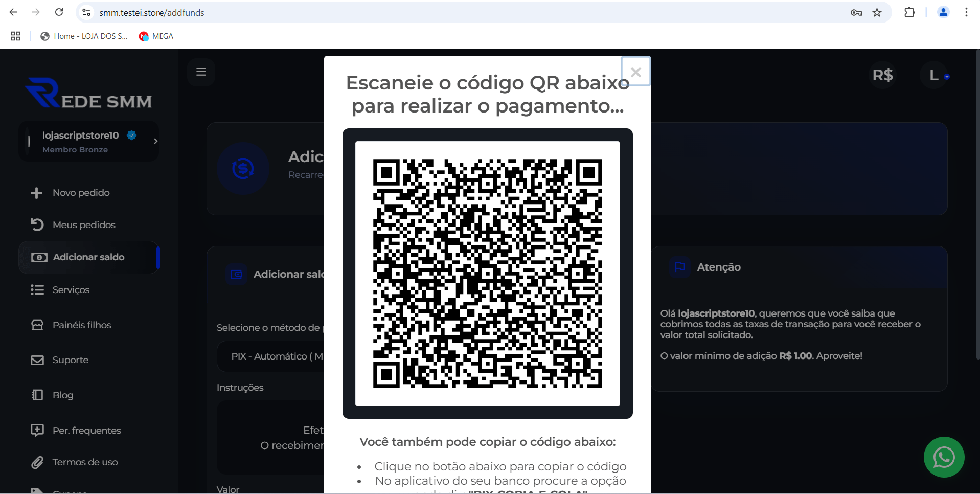Screen dimensions: 980x494
Task: Click inside the browser address bar
Action: click(204, 12)
